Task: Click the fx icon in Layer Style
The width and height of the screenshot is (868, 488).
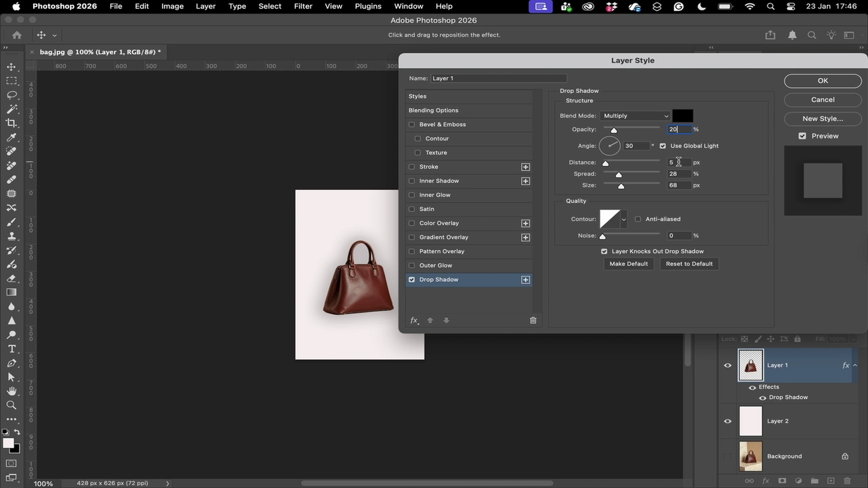Action: (414, 320)
